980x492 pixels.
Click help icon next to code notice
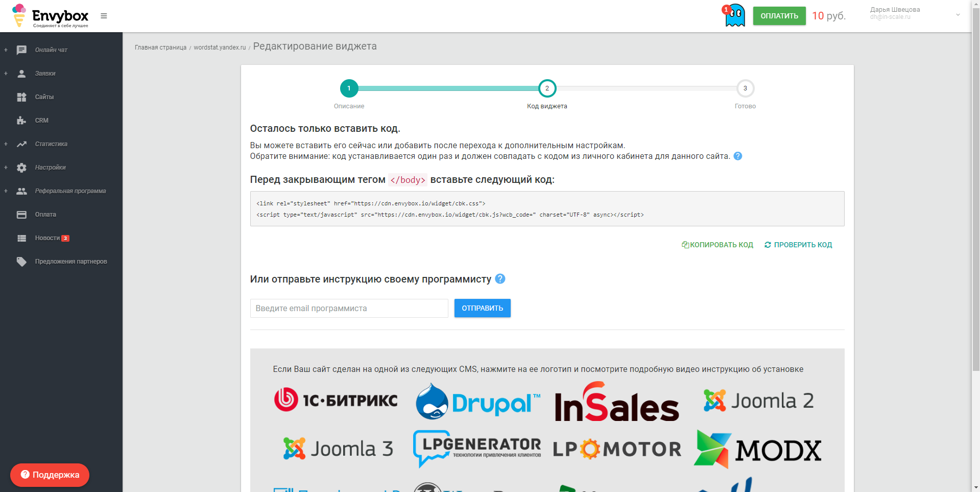pyautogui.click(x=738, y=156)
